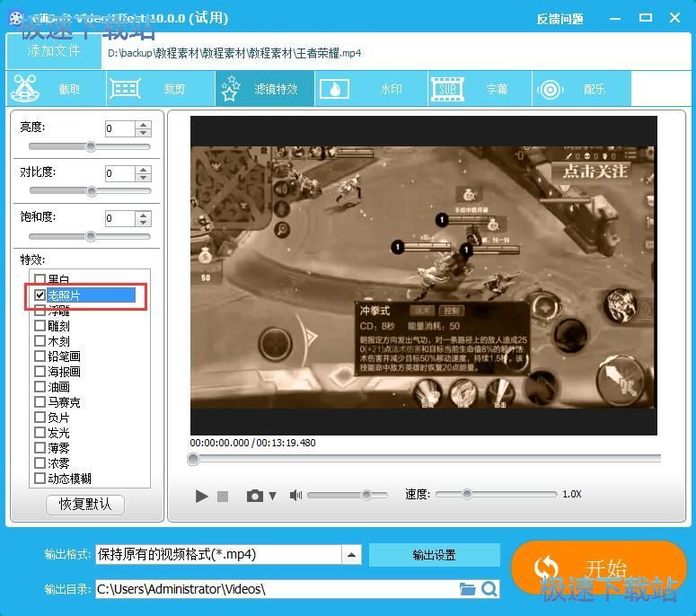The image size is (696, 616).
Task: Enable the 发光 glow effect checkbox
Action: click(x=40, y=432)
